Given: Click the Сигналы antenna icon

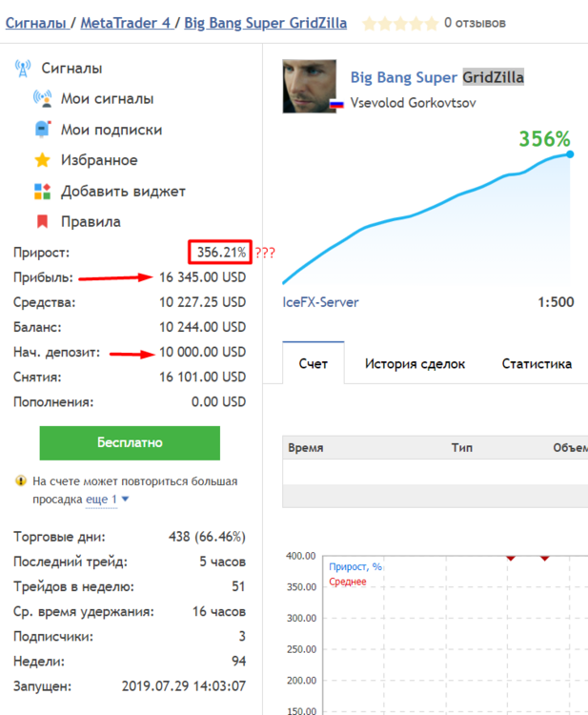Looking at the screenshot, I should [22, 69].
